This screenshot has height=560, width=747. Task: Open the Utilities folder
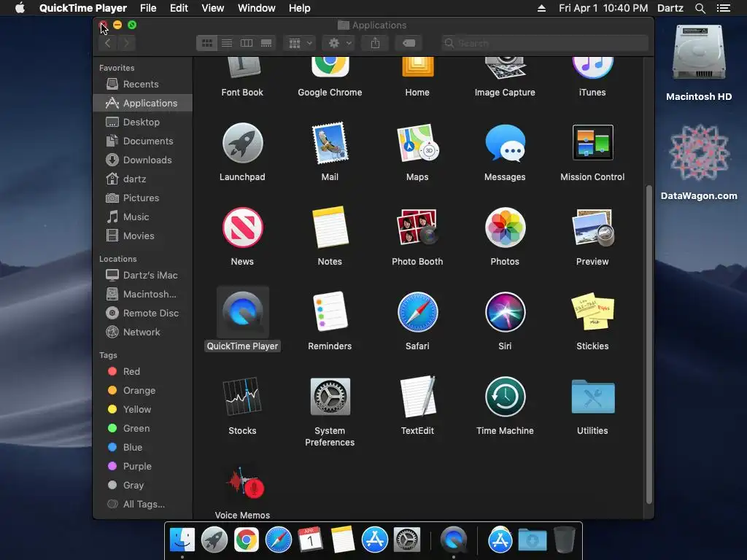coord(592,396)
